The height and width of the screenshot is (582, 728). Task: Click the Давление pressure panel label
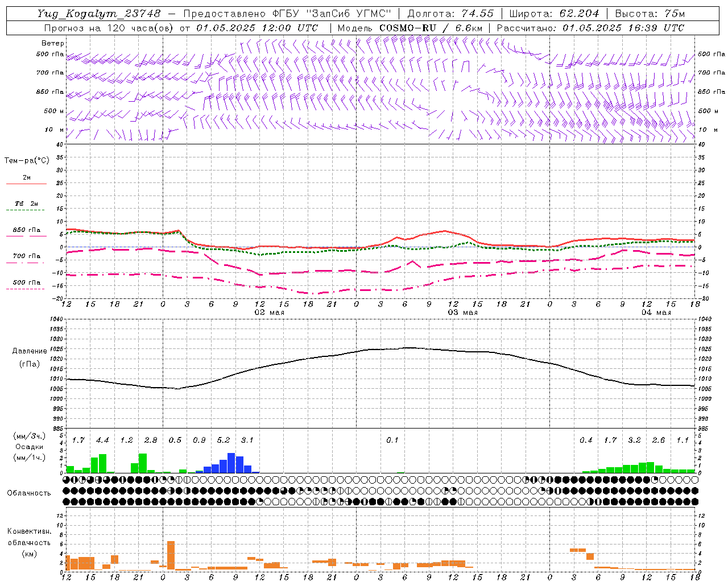coord(30,351)
